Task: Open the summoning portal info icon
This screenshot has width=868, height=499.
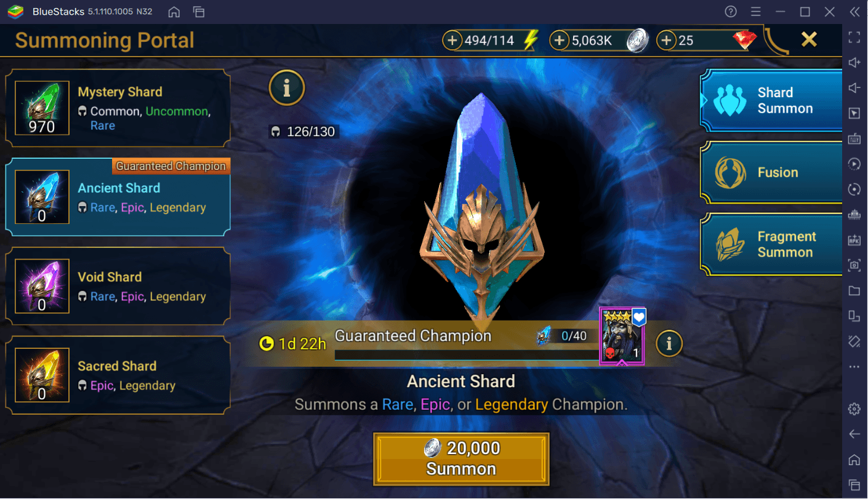Action: (287, 88)
